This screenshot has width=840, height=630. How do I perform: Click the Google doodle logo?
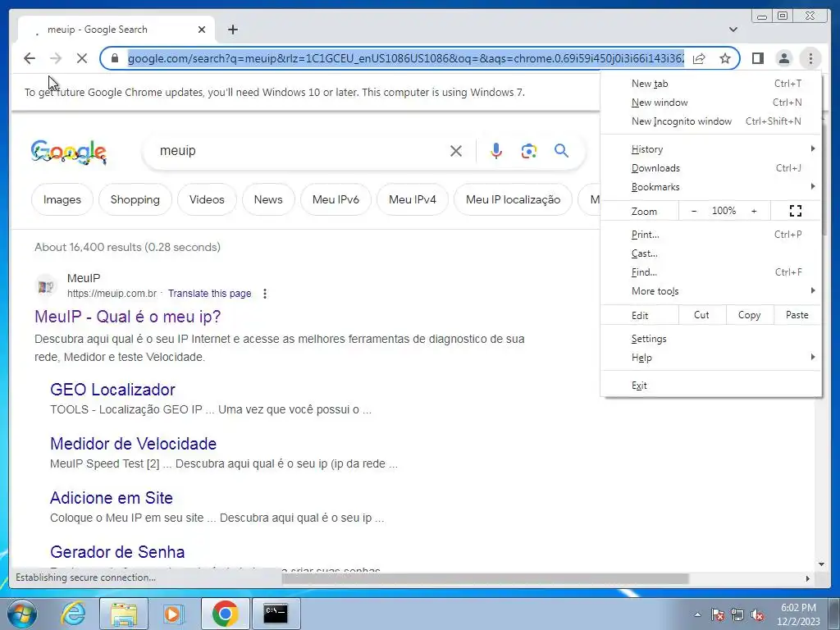[x=69, y=152]
